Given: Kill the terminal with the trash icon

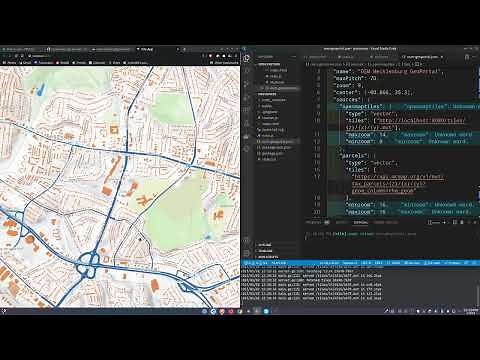Looking at the screenshot, I should [462, 222].
